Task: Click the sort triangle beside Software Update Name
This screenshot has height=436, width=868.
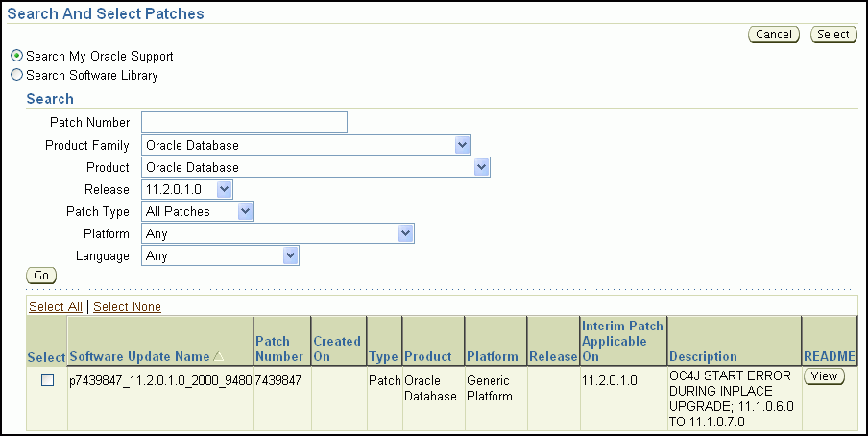Action: [219, 357]
